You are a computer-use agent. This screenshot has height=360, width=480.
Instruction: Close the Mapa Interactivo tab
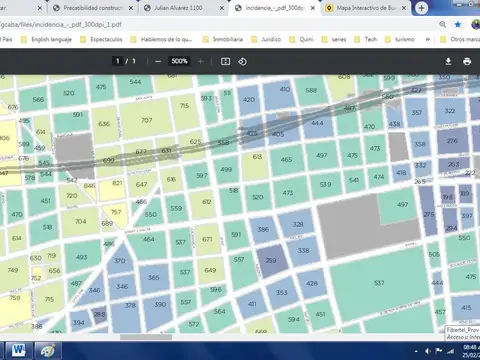(x=404, y=8)
